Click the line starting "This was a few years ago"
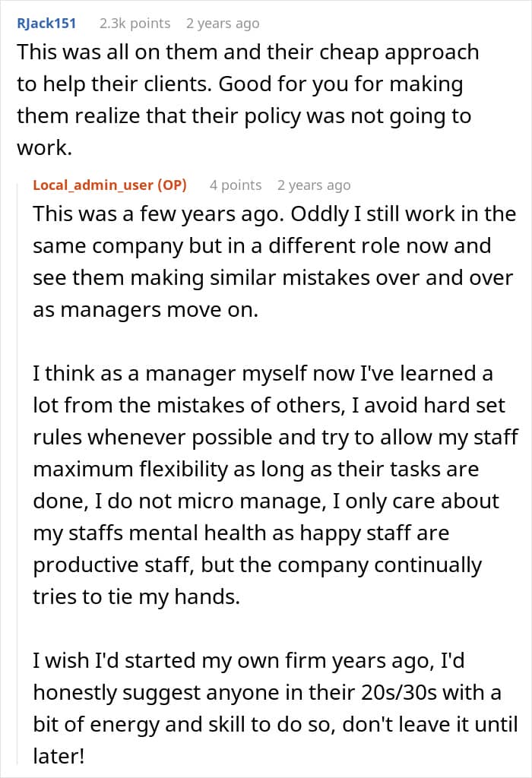This screenshot has height=778, width=532. pyautogui.click(x=274, y=213)
